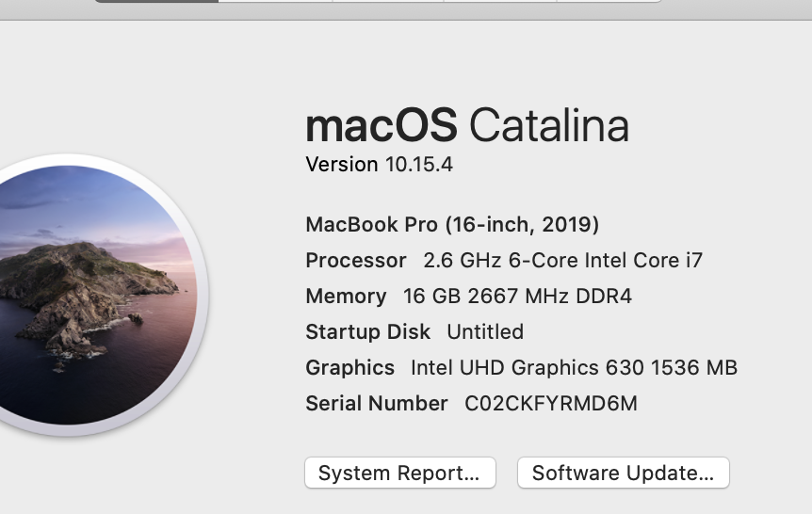This screenshot has width=812, height=514.
Task: Click the startup disk value Untitled
Action: pos(485,331)
